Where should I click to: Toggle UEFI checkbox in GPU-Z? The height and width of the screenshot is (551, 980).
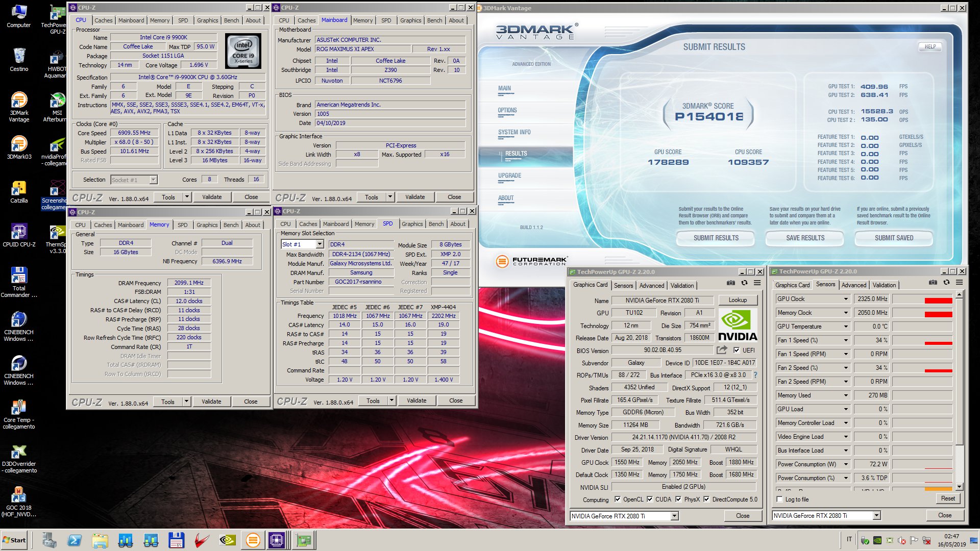pos(737,350)
